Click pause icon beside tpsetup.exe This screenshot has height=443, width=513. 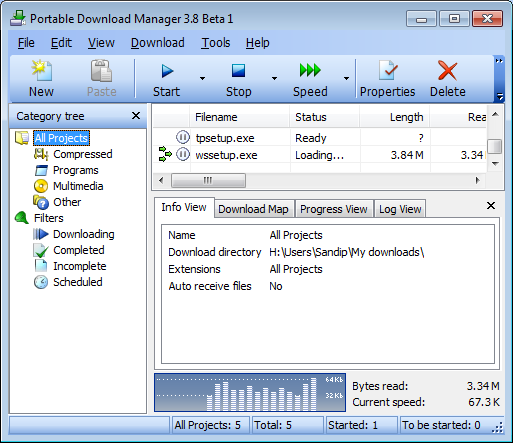click(183, 137)
